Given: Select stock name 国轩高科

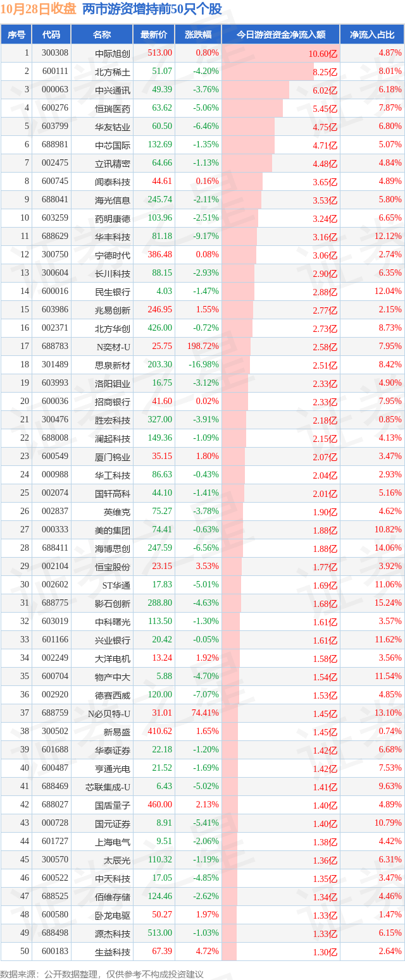Looking at the screenshot, I should coord(113,494).
